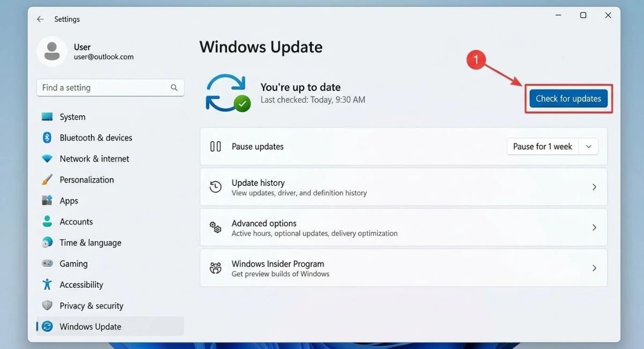The width and height of the screenshot is (644, 349).
Task: Click Windows Insider Program title text
Action: click(x=278, y=264)
